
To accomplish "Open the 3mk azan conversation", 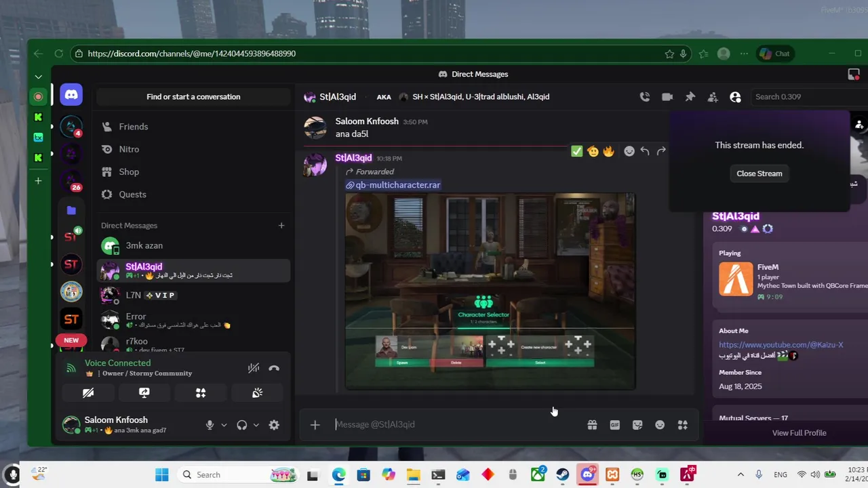I will 193,246.
